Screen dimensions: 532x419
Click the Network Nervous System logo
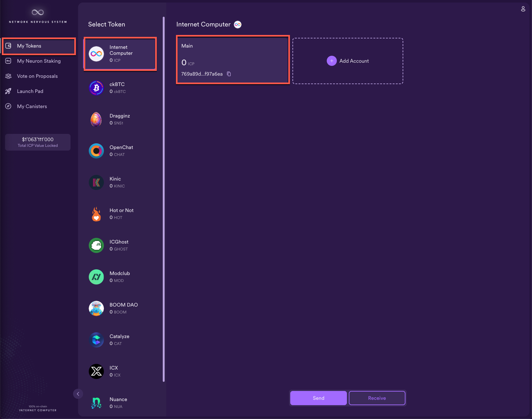38,13
